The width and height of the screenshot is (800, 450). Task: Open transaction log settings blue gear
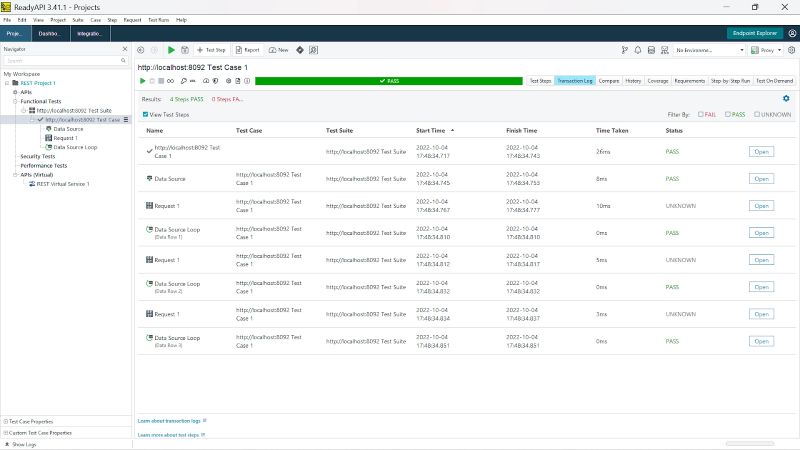(786, 98)
